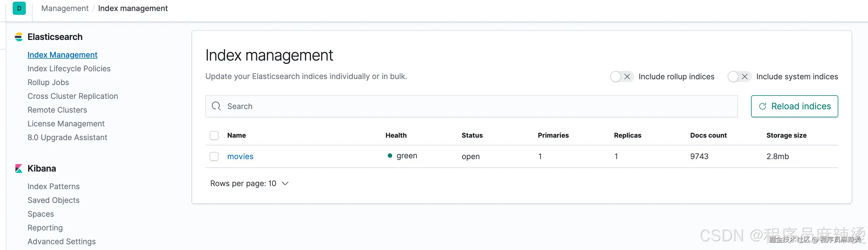This screenshot has height=250, width=868.
Task: Click the teal D space avatar
Action: [x=19, y=9]
